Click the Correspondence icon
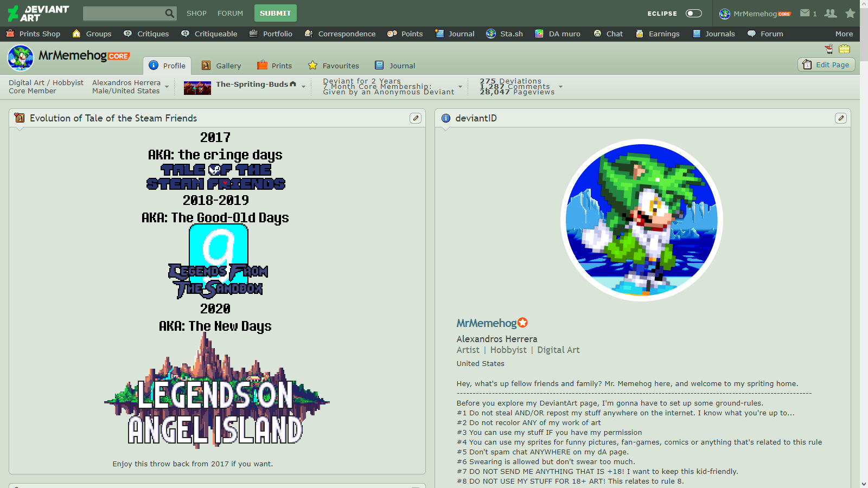This screenshot has width=868, height=488. (x=309, y=34)
